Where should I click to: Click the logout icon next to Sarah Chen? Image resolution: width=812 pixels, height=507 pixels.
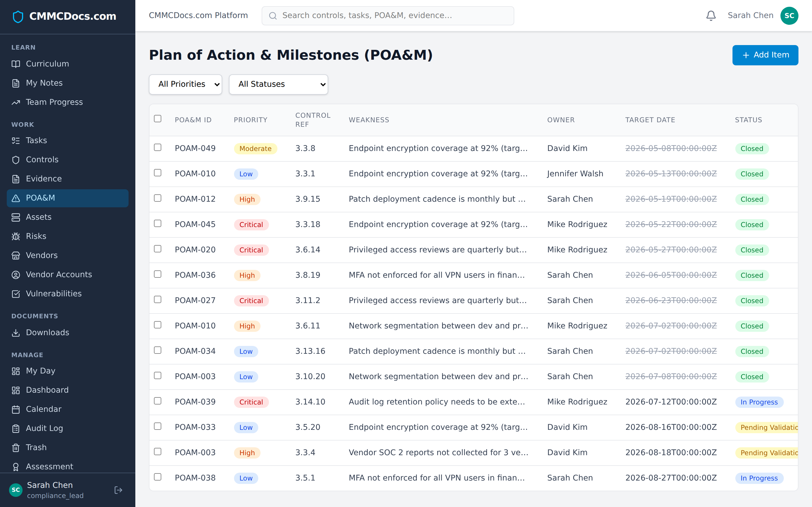pyautogui.click(x=118, y=490)
